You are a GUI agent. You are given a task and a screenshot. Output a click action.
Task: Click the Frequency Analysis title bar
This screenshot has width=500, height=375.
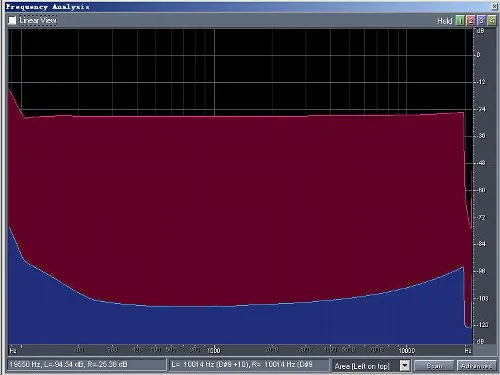[x=248, y=7]
